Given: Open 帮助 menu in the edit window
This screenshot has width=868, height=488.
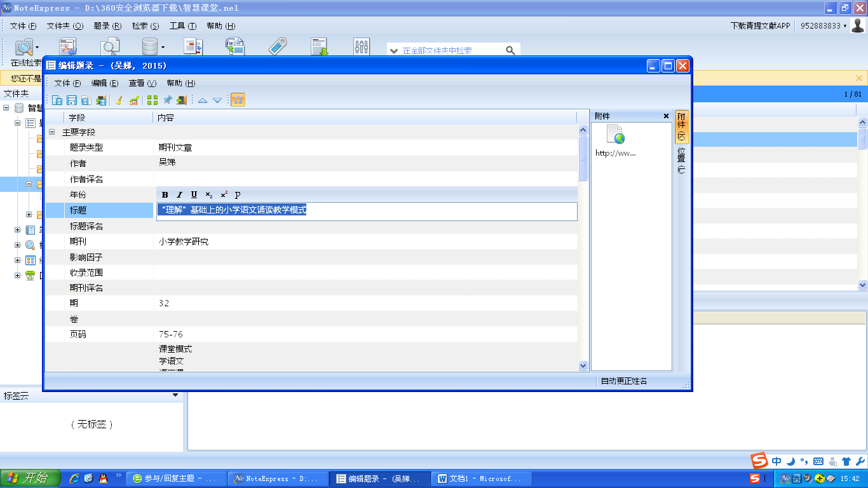Looking at the screenshot, I should click(x=180, y=83).
